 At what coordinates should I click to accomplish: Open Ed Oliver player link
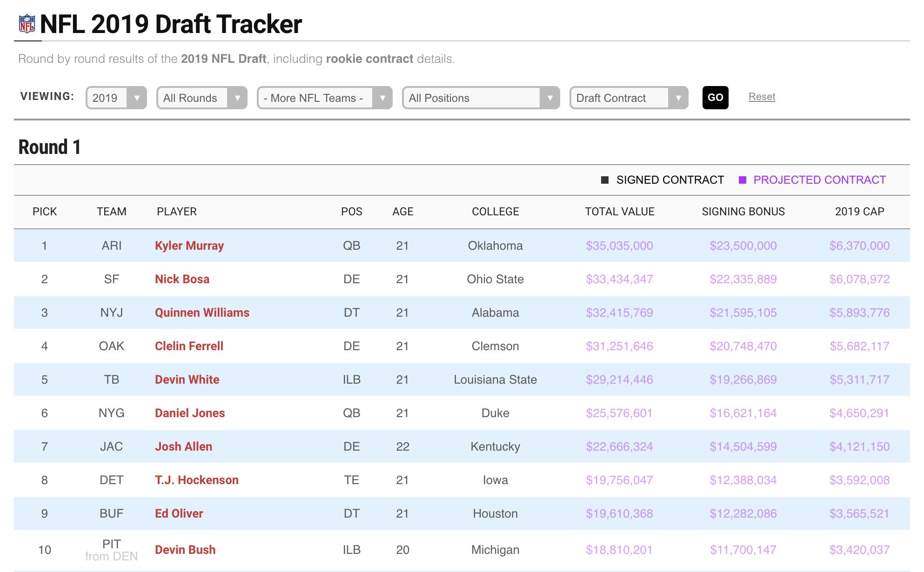click(179, 513)
